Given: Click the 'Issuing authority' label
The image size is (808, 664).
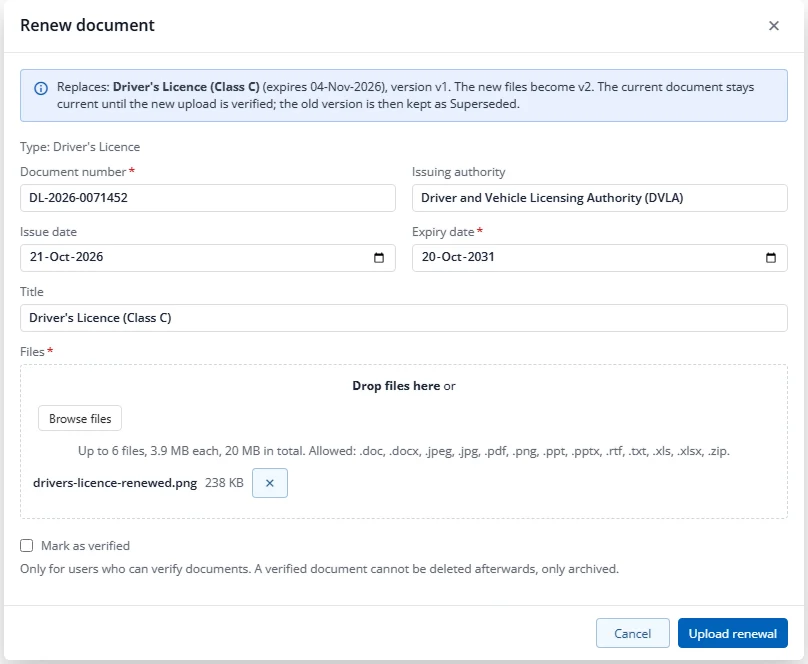Looking at the screenshot, I should pos(459,172).
